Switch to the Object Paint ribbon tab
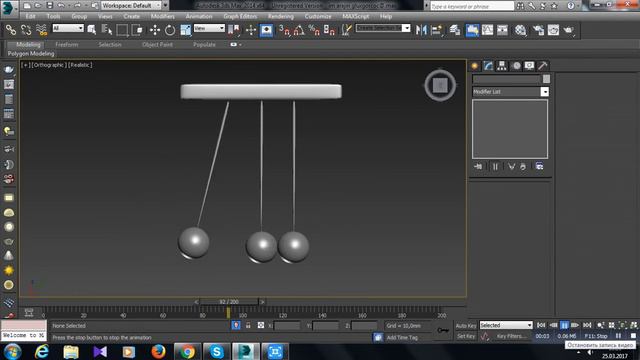Viewport: 640px width, 360px height. (x=157, y=44)
